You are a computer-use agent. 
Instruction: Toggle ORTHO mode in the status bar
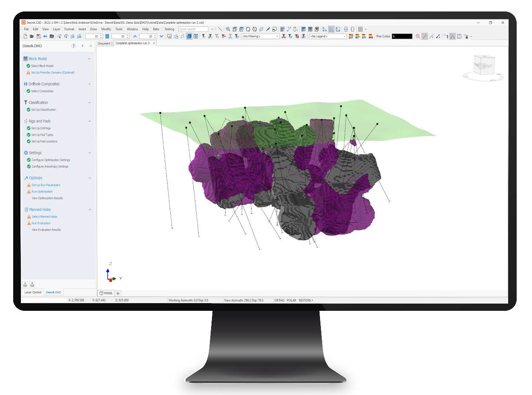pos(279,300)
